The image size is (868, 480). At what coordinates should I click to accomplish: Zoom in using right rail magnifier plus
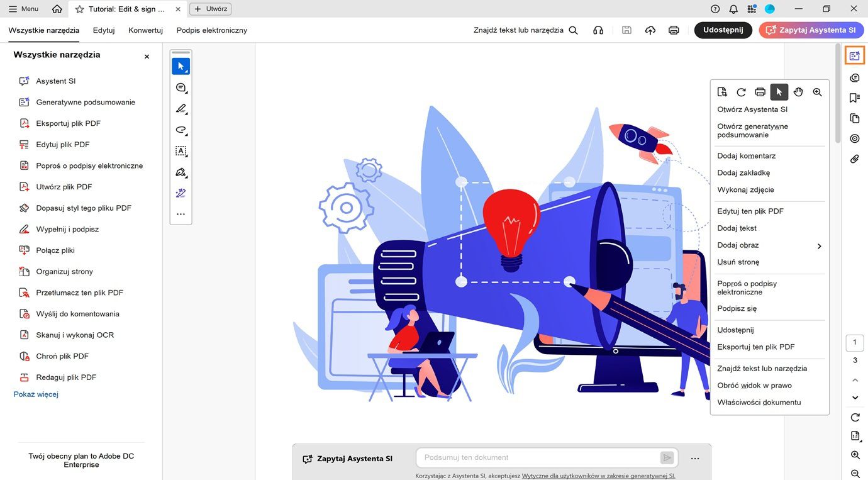(855, 455)
